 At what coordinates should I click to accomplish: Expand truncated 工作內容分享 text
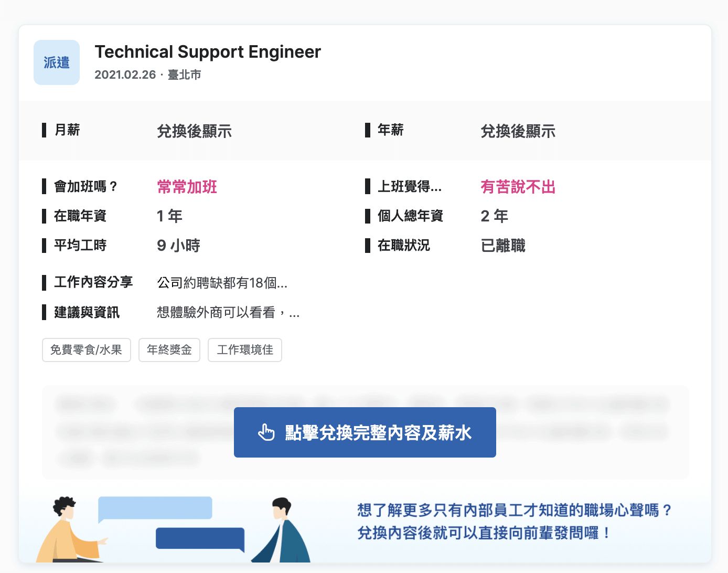(222, 283)
